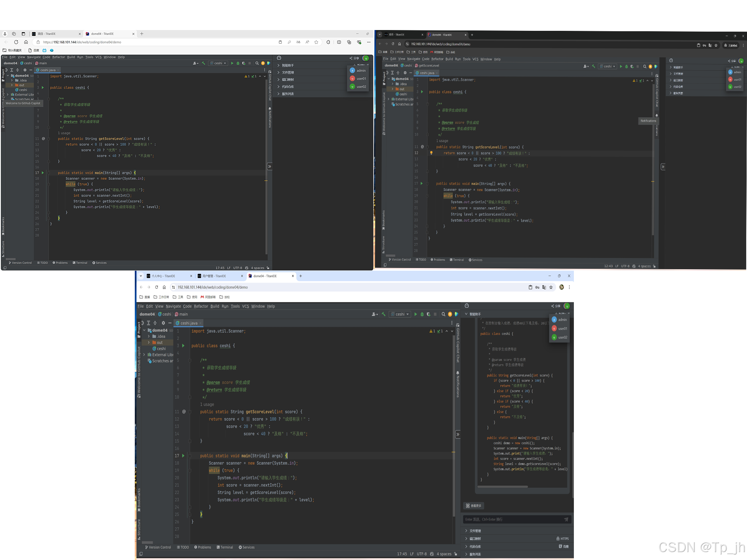The width and height of the screenshot is (747, 560).
Task: Open the Build menu in top-right window
Action: tap(449, 59)
